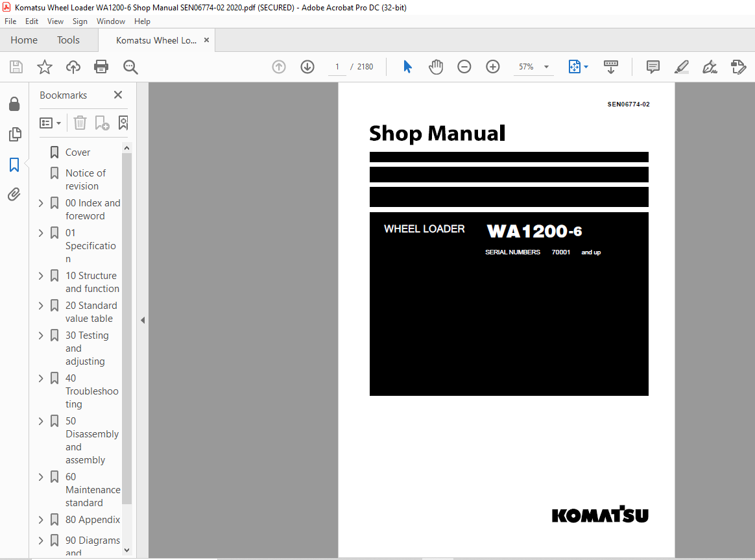Open the Help menu
755x560 pixels.
coord(142,21)
